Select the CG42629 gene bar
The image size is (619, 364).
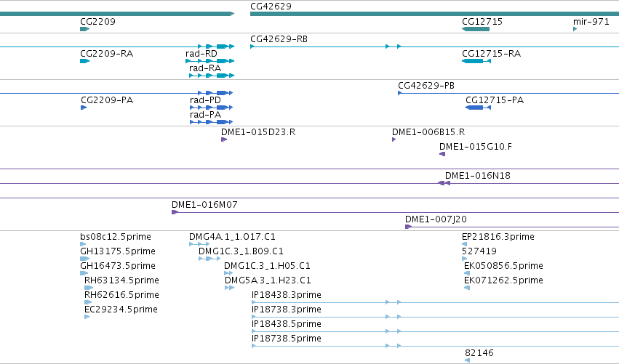435,15
